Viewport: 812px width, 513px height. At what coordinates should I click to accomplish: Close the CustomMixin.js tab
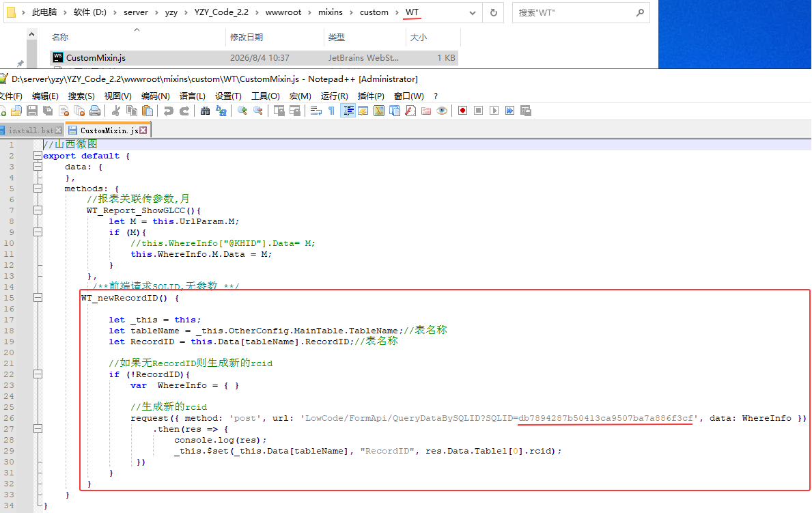[x=143, y=130]
